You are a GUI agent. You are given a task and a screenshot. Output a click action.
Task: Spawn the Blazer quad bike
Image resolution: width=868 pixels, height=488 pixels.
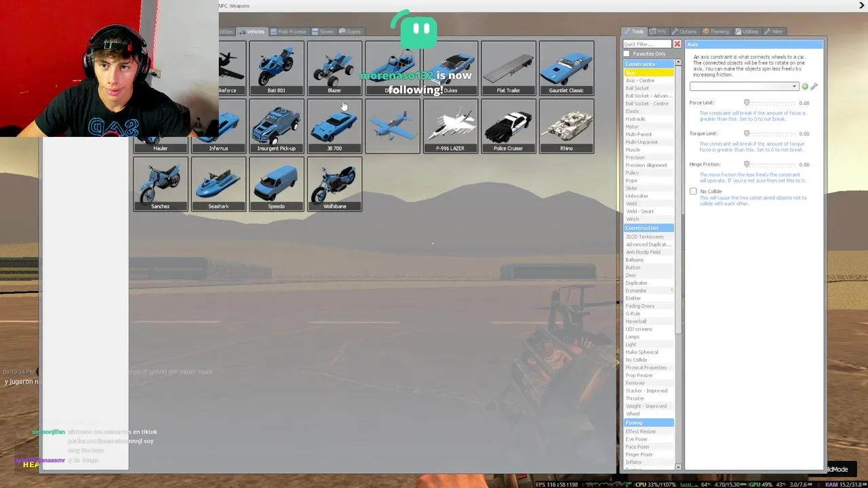click(x=334, y=68)
